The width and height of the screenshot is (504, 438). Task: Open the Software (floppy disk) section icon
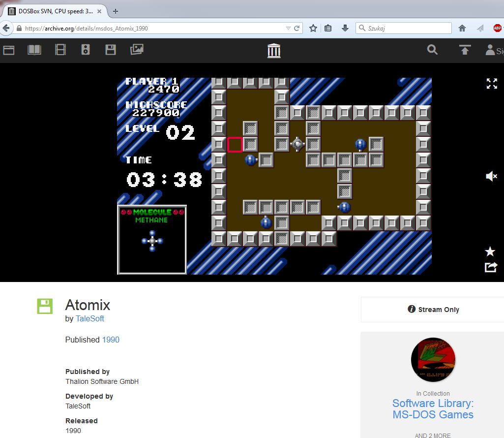click(111, 50)
